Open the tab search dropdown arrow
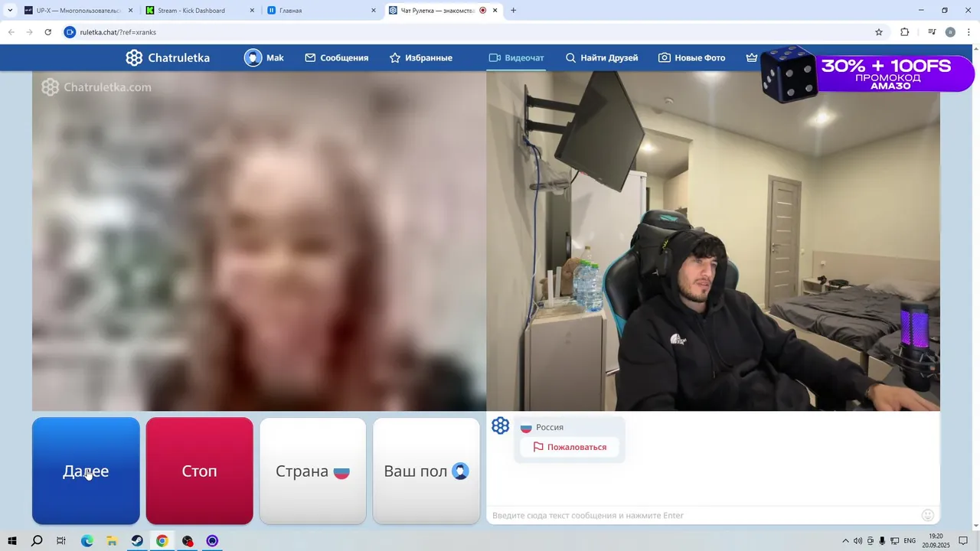 tap(10, 11)
